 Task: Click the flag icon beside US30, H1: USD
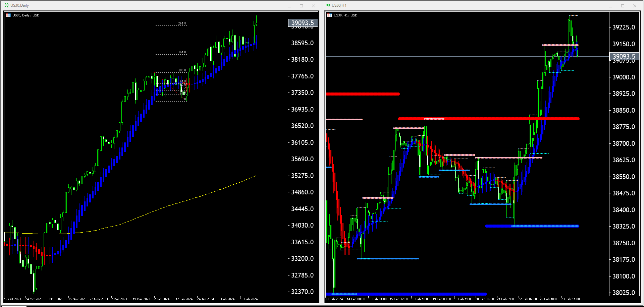(x=330, y=15)
